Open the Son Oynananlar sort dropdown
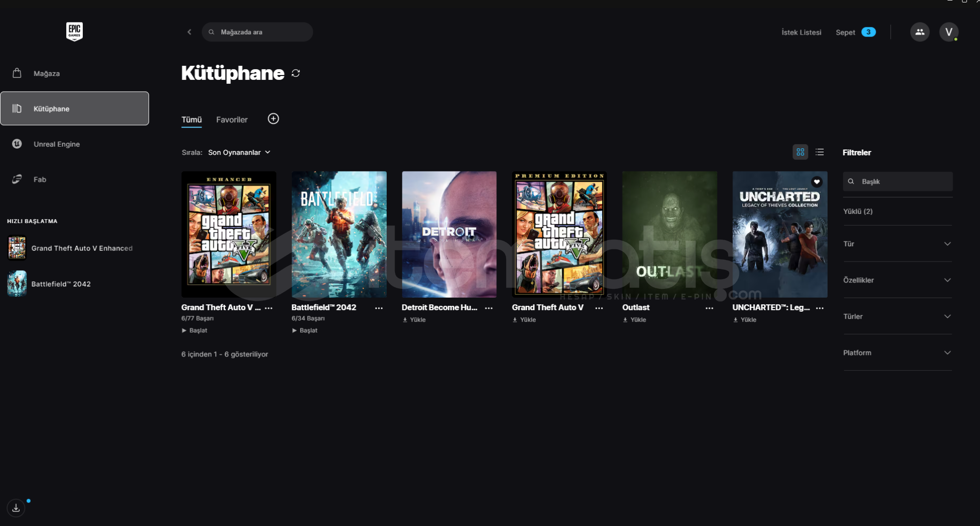This screenshot has width=980, height=526. [x=239, y=152]
